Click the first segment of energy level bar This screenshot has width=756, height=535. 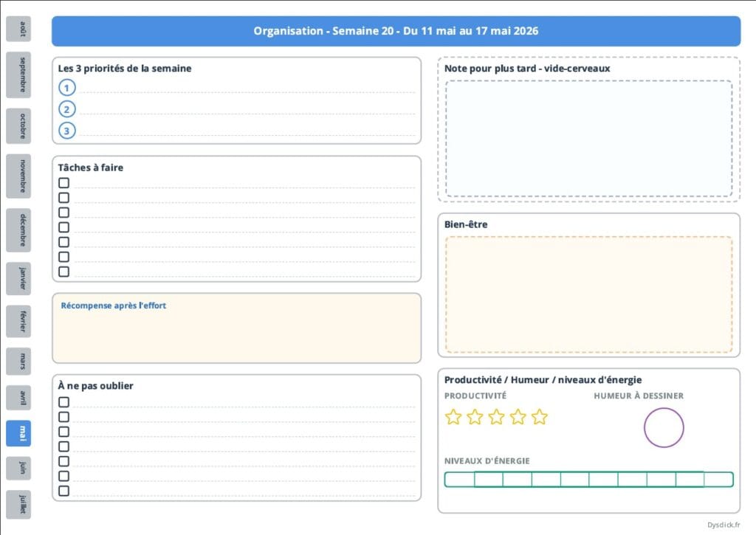click(x=459, y=480)
